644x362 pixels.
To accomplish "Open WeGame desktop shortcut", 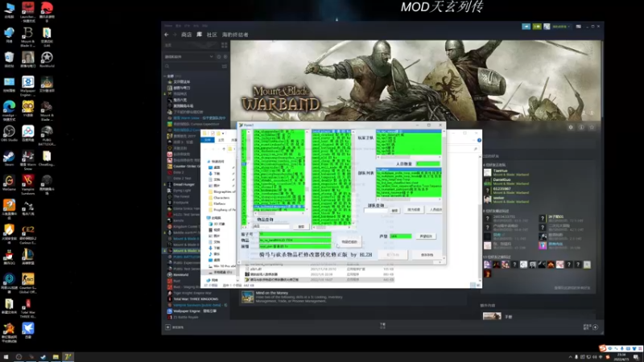I will tap(9, 183).
